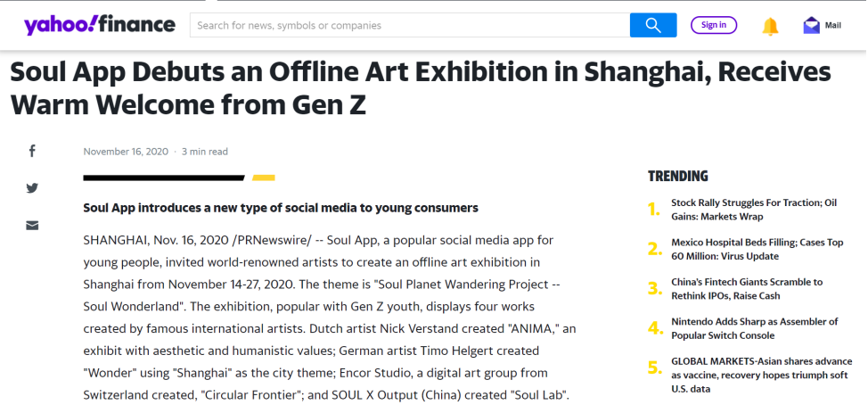
Task: Open the notifications bell icon
Action: 770,26
